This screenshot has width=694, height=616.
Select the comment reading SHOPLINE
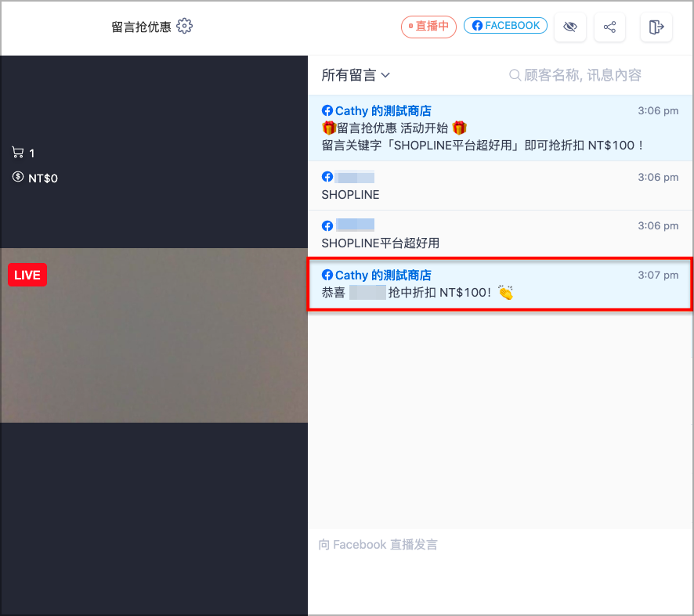point(501,186)
